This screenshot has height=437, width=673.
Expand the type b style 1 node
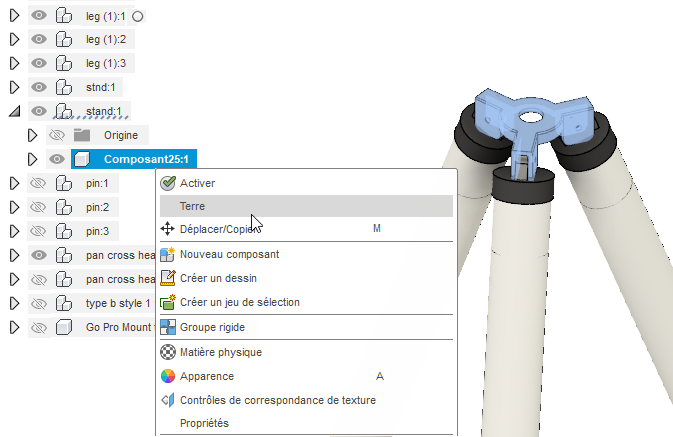(14, 304)
